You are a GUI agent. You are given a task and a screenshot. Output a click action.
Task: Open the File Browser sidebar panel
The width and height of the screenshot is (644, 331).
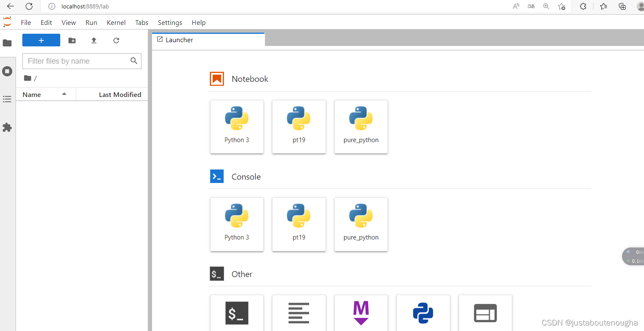coord(7,43)
